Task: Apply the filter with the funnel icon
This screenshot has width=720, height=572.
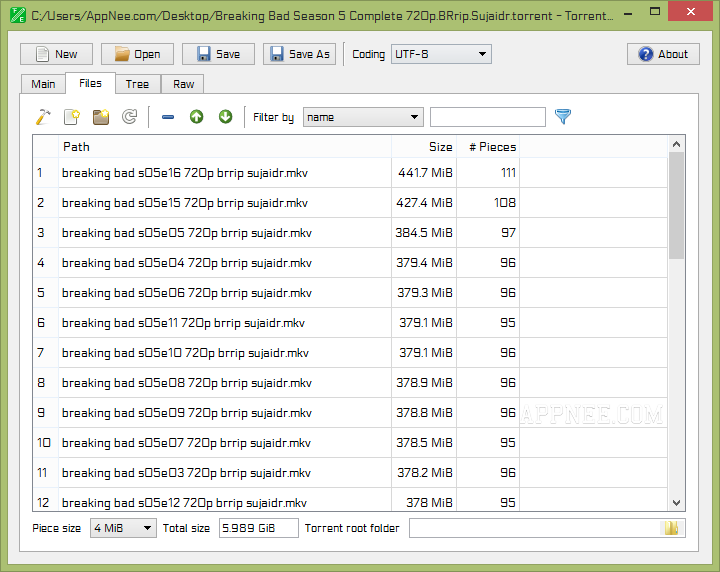Action: coord(562,117)
